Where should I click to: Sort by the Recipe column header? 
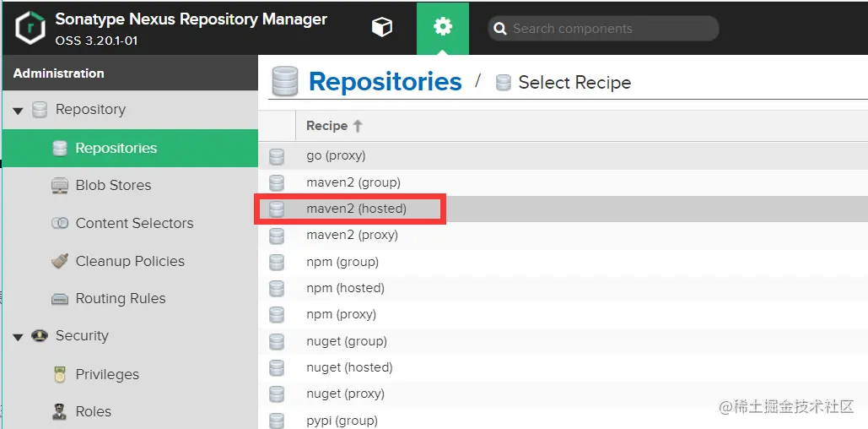tap(582, 126)
